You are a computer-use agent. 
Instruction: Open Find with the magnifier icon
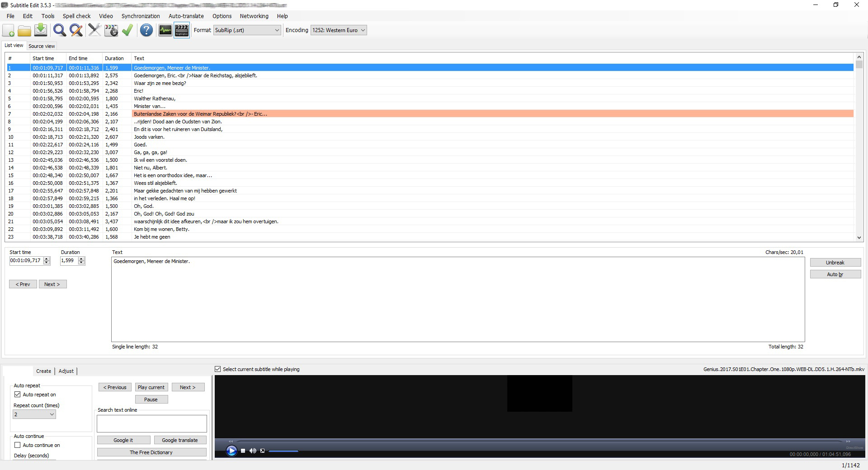(59, 30)
